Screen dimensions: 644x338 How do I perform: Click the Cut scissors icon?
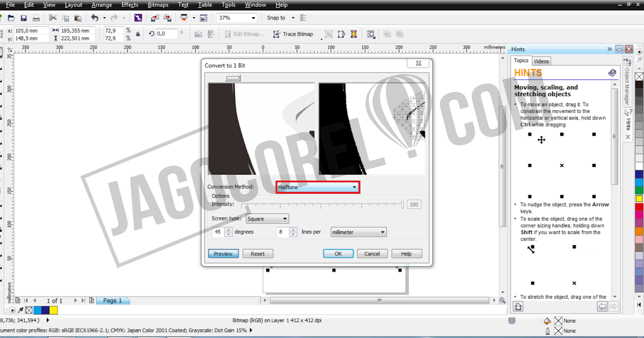click(53, 18)
